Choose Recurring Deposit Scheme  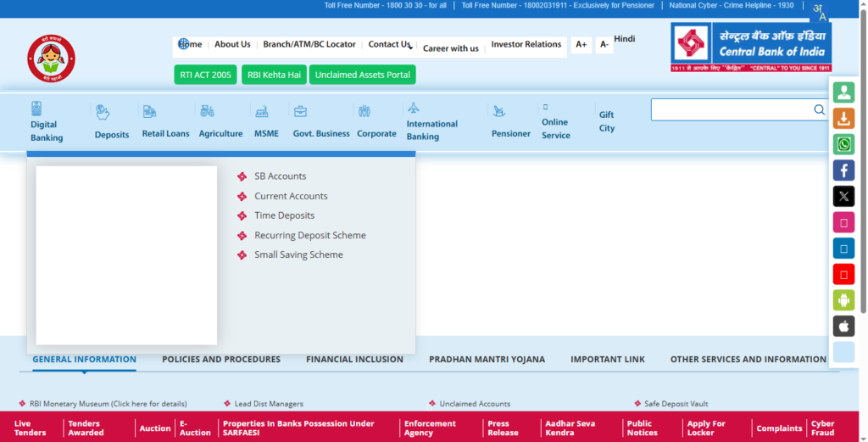[310, 235]
